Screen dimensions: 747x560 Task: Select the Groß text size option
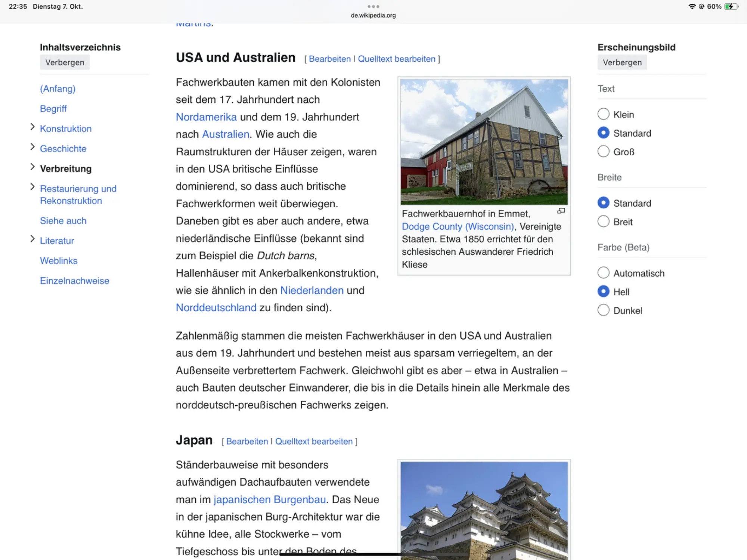pyautogui.click(x=603, y=151)
